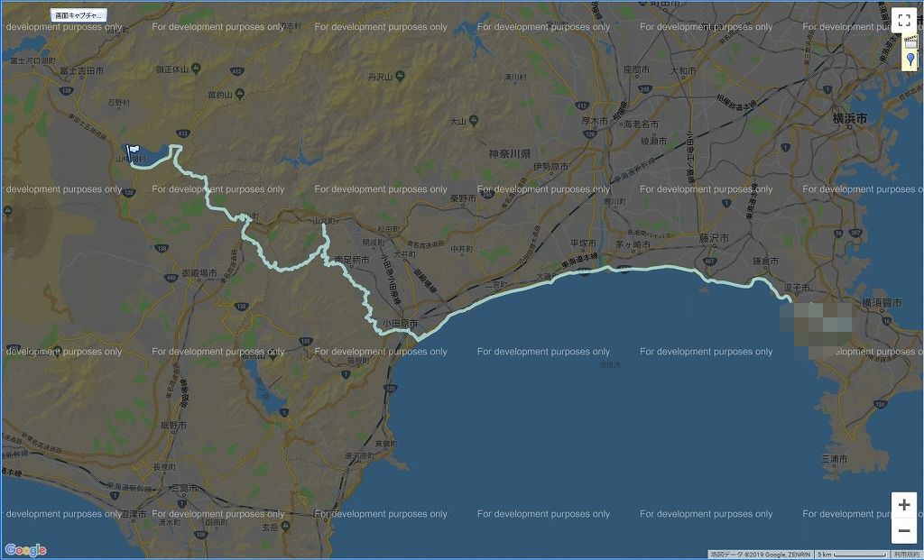The width and height of the screenshot is (924, 560).
Task: Zoom out with the minus button
Action: pyautogui.click(x=904, y=530)
